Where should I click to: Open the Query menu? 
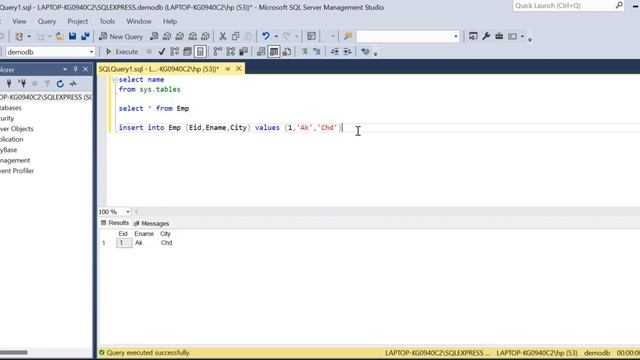(x=47, y=21)
